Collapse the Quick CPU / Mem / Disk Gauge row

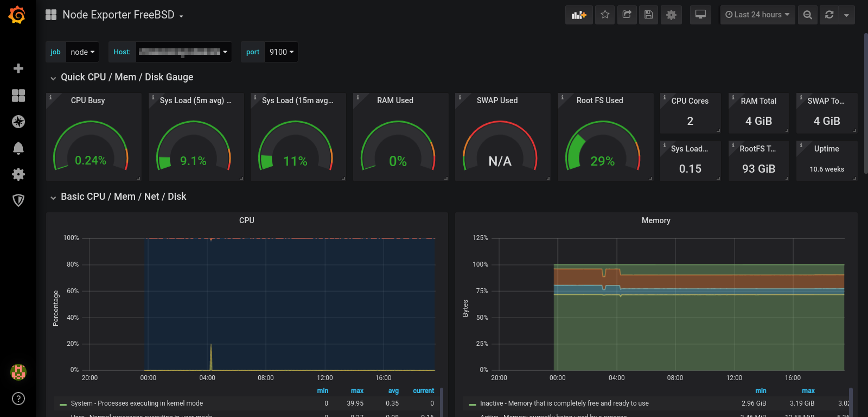(126, 77)
